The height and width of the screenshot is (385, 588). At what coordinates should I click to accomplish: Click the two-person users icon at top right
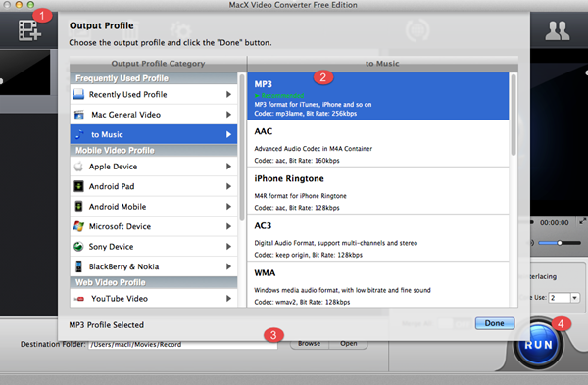pyautogui.click(x=558, y=30)
